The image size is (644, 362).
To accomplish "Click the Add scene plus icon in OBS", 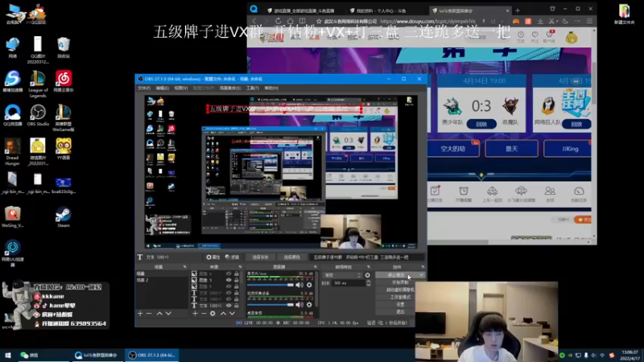I will point(140,314).
